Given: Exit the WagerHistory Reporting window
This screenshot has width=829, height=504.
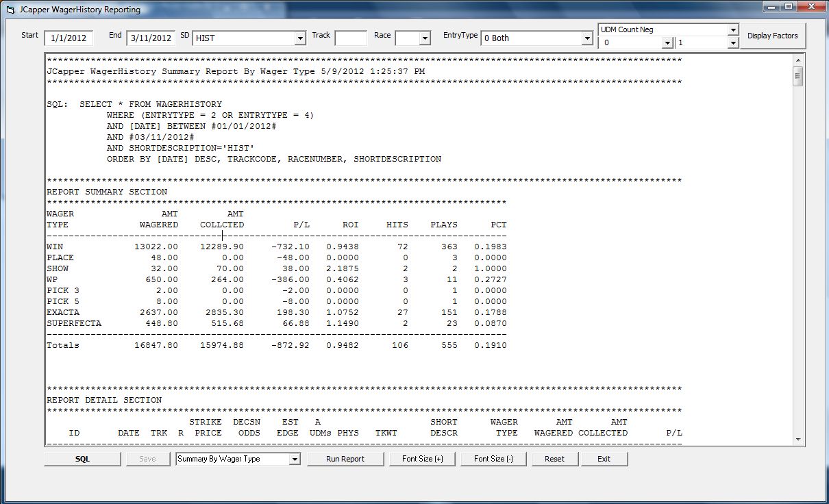Looking at the screenshot, I should click(x=604, y=459).
